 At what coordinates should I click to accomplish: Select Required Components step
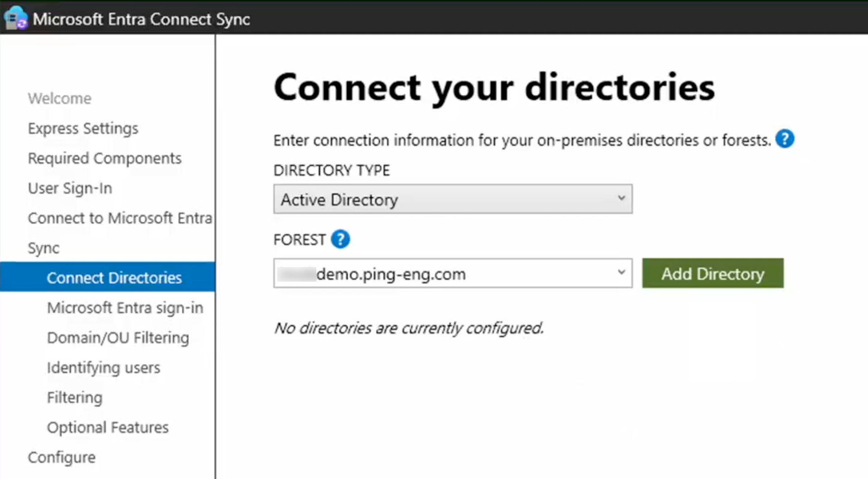[104, 158]
